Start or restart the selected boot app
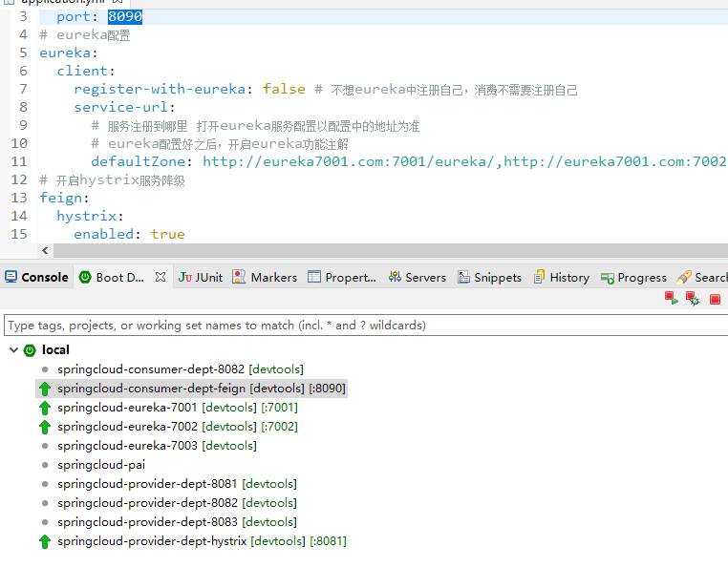This screenshot has width=728, height=568. 672,299
